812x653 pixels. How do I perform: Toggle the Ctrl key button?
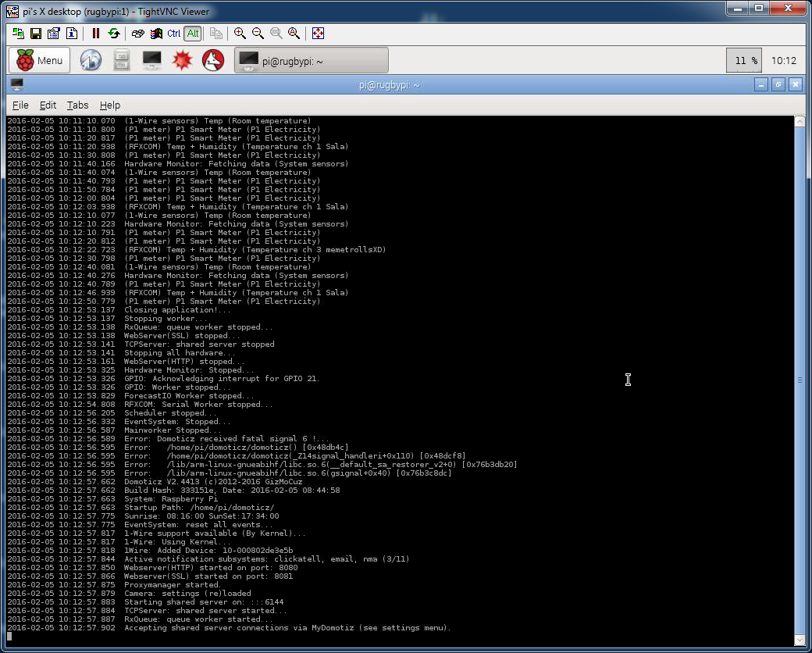(x=174, y=33)
